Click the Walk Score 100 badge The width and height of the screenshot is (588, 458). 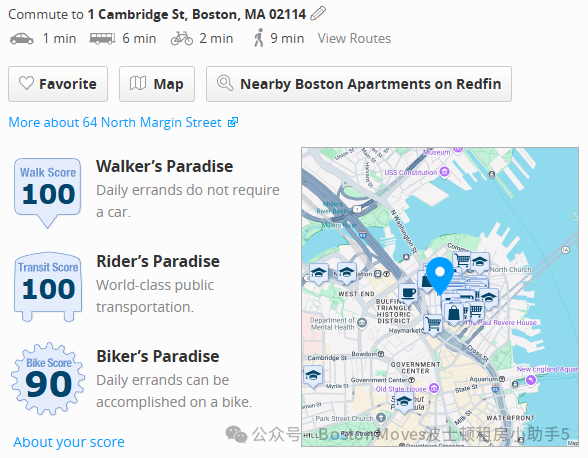click(48, 192)
